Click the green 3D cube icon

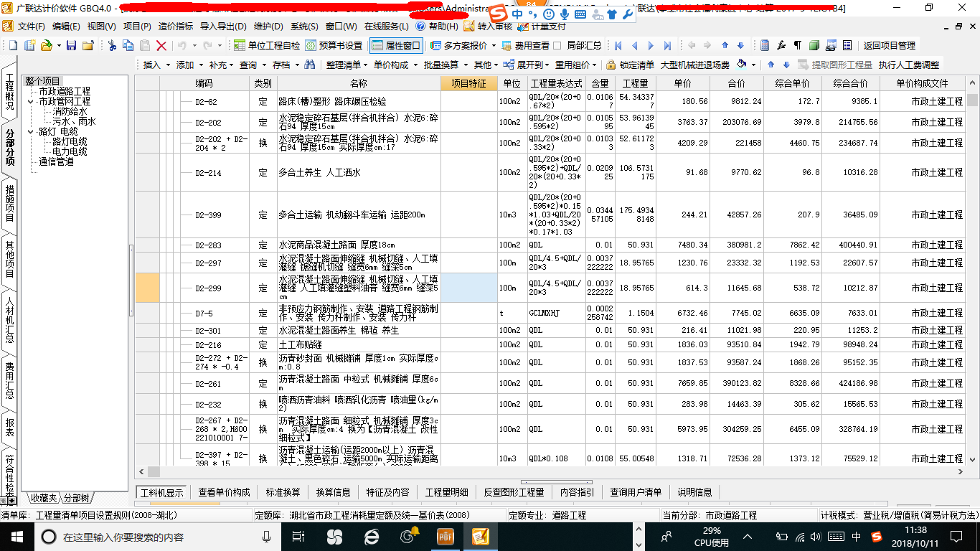pos(814,45)
